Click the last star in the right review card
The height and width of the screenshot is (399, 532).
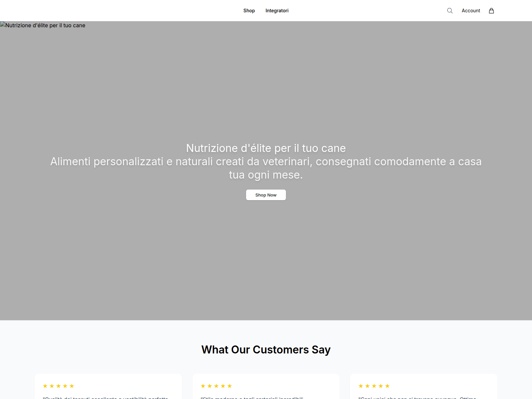[x=387, y=386]
